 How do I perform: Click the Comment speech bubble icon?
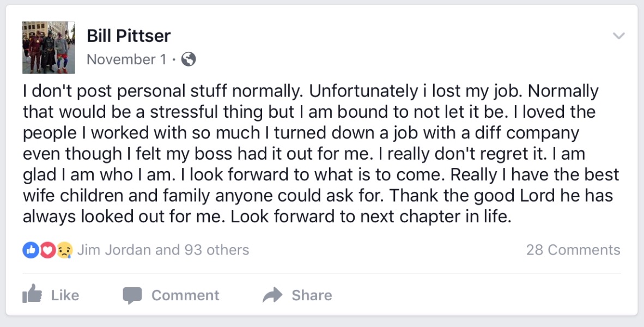point(132,295)
